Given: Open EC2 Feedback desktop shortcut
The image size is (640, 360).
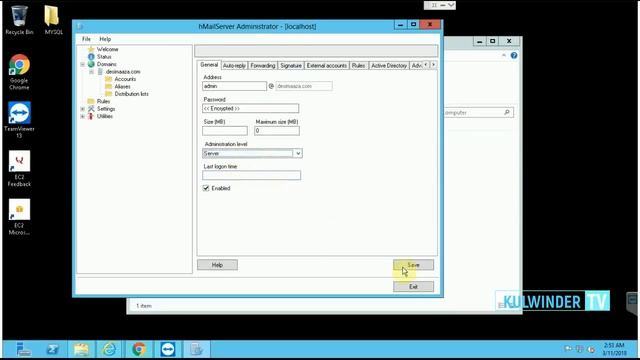Looking at the screenshot, I should [19, 168].
